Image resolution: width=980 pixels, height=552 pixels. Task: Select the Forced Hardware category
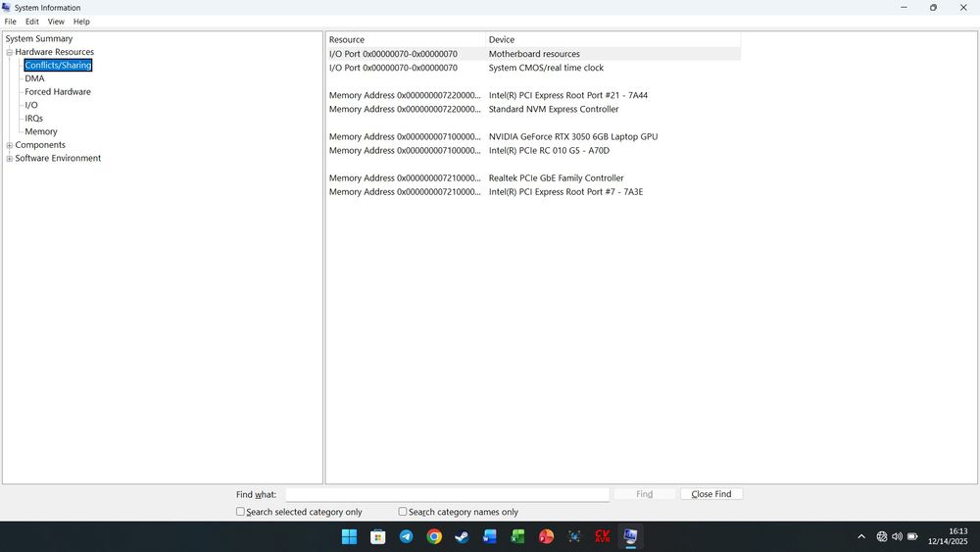pyautogui.click(x=58, y=92)
